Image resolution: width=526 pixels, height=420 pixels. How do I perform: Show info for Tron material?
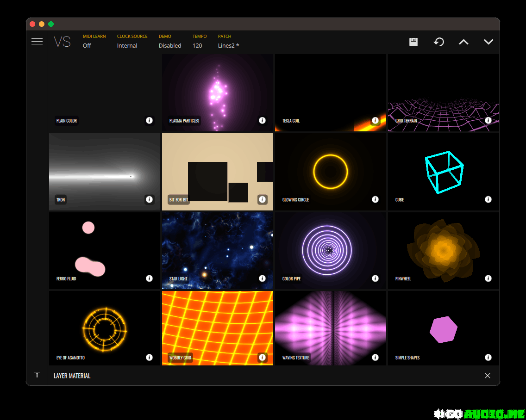tap(149, 199)
